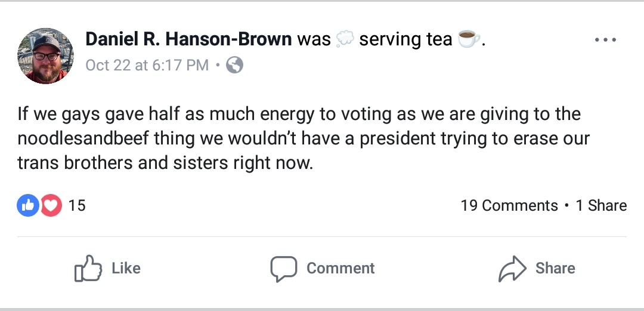The image size is (644, 311).
Task: Click the speech bubble icon beside Comment
Action: [x=283, y=269]
